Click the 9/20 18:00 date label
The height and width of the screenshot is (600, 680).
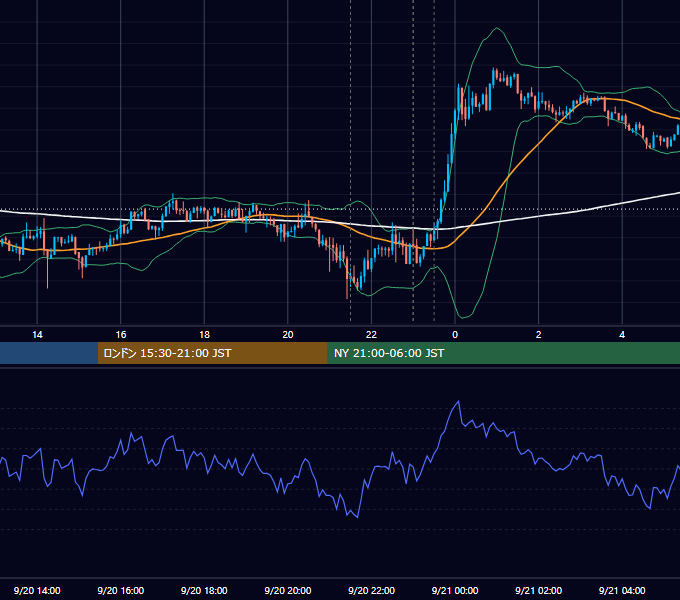point(204,590)
